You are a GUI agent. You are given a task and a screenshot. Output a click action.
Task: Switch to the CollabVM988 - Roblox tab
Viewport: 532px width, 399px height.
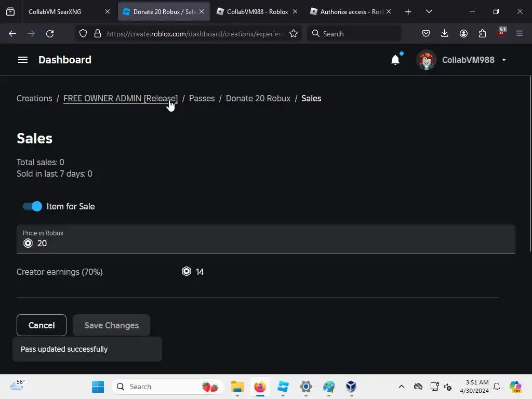(257, 11)
